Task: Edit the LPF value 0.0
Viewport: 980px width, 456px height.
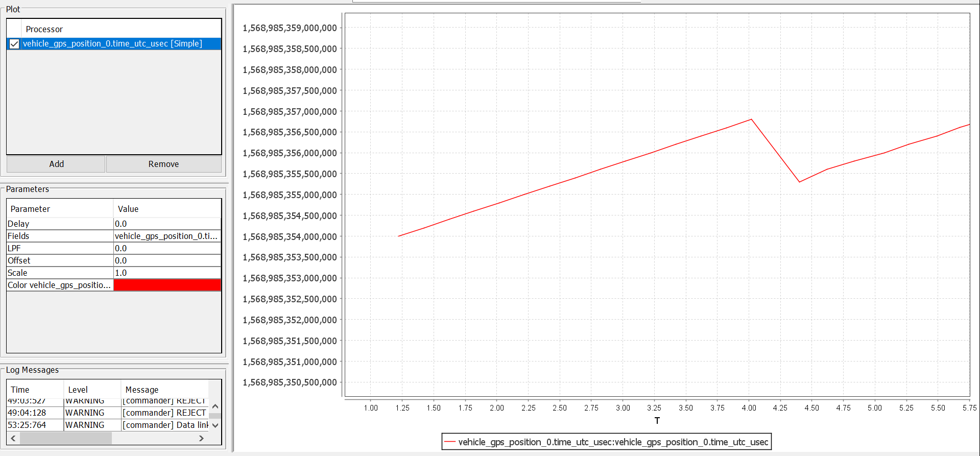Action: [167, 248]
